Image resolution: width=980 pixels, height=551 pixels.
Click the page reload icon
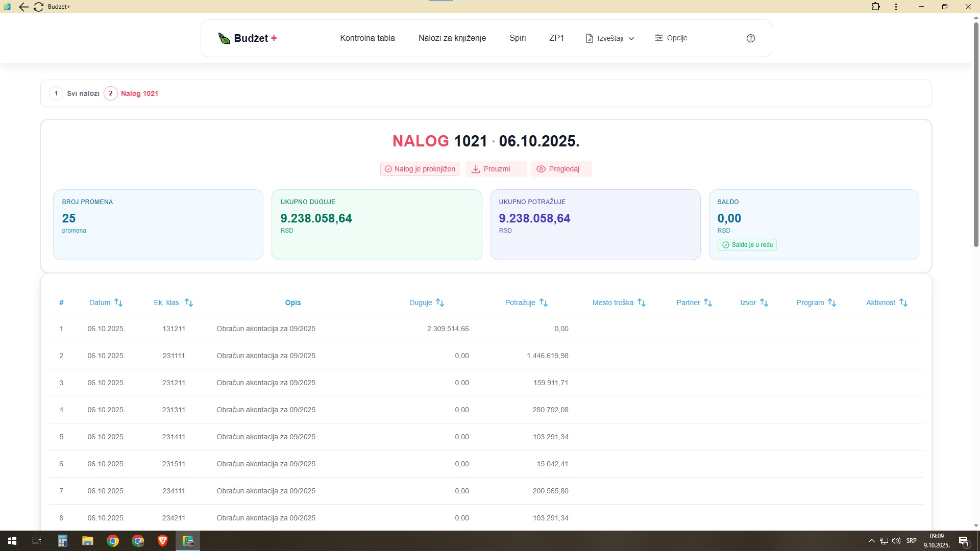point(38,7)
